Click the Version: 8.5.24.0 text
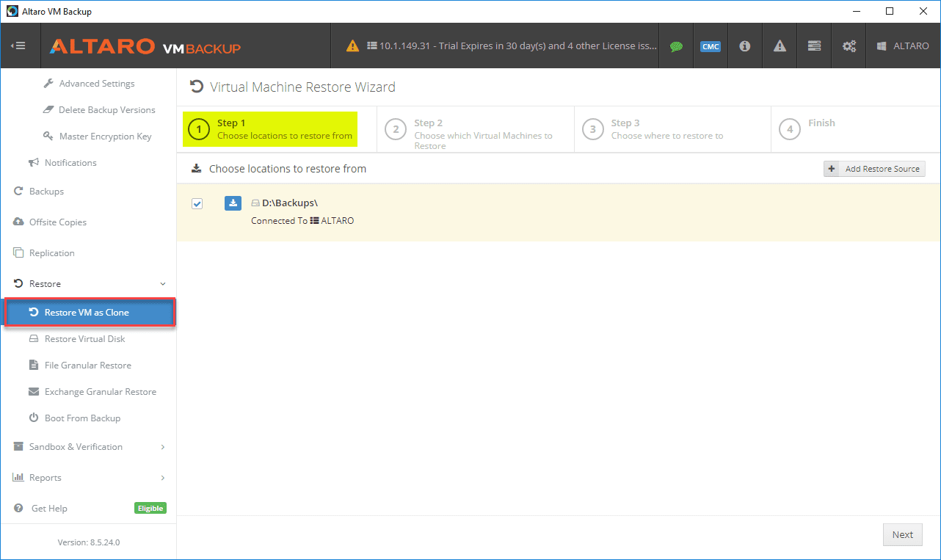This screenshot has height=560, width=941. pos(89,542)
